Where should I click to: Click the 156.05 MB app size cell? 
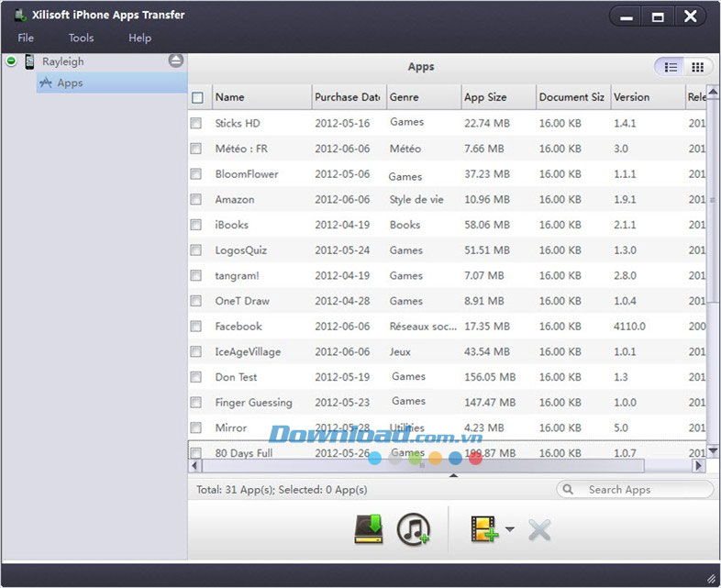coord(490,377)
